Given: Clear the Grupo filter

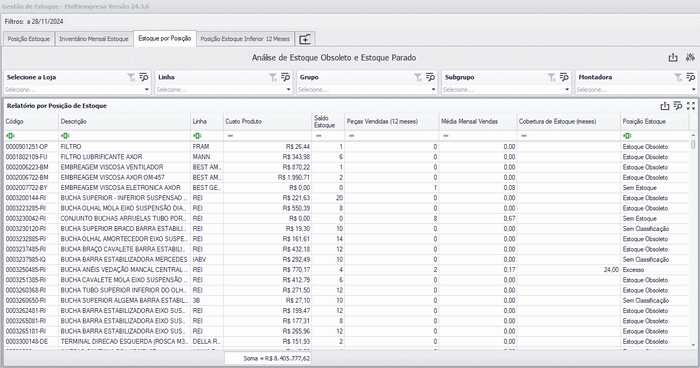Looking at the screenshot, I should 418,77.
